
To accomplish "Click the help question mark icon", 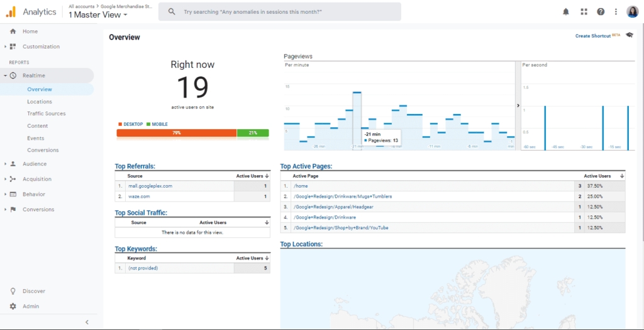I will pyautogui.click(x=601, y=12).
